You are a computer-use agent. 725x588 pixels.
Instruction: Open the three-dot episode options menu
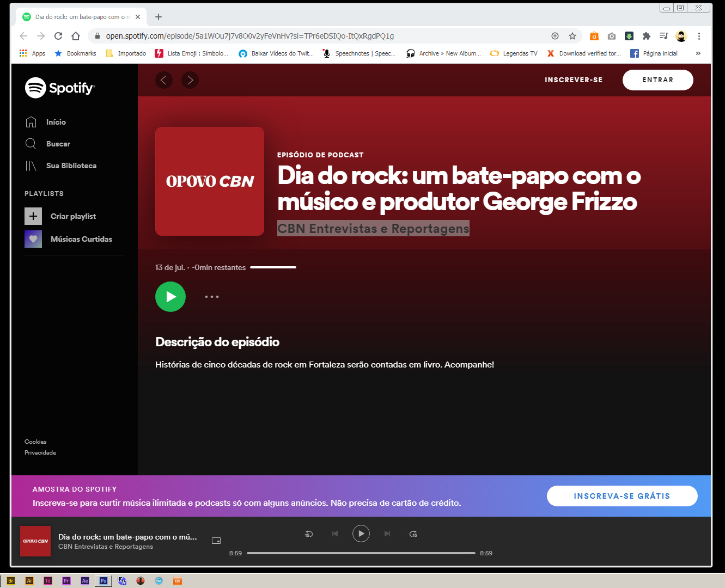(x=212, y=297)
